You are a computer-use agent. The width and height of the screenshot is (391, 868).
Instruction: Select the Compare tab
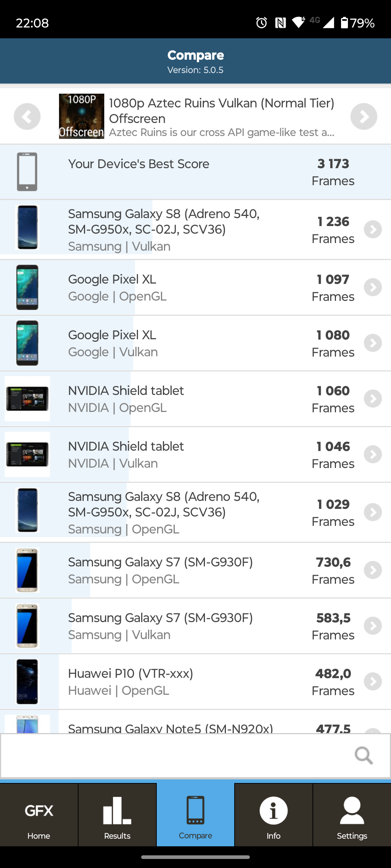coord(195,815)
